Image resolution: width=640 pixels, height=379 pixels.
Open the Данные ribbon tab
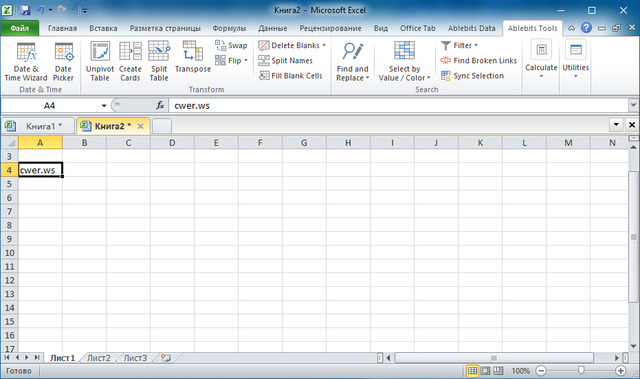pos(272,28)
